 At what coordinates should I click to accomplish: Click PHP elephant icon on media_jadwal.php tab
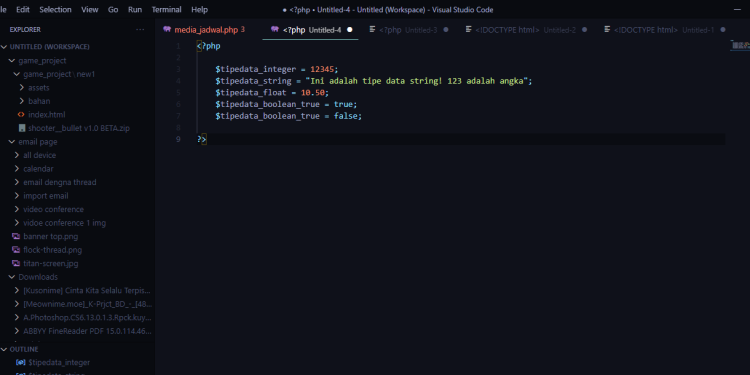click(167, 29)
